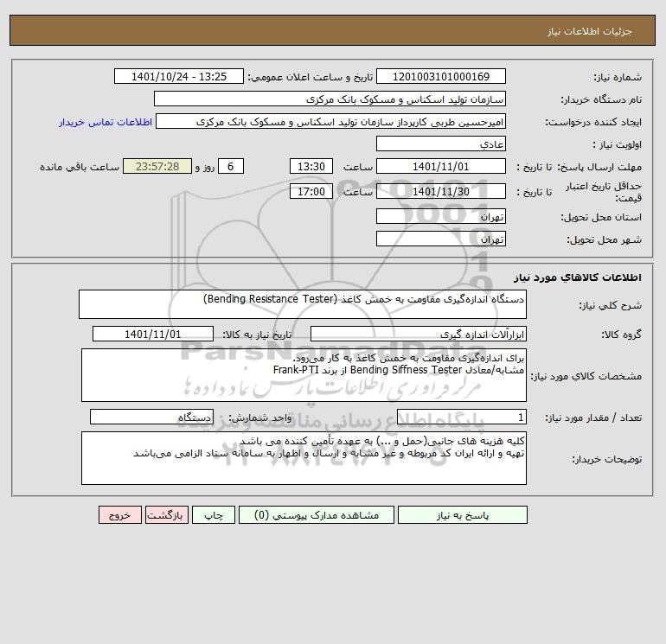Click the 'مشخصات کالای مورد نیاز:' label
The height and width of the screenshot is (644, 666).
(586, 376)
